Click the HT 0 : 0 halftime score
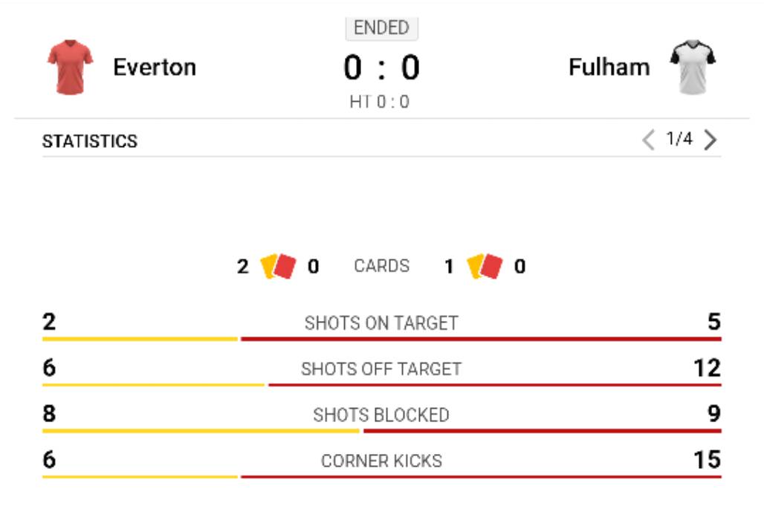Screen dimensions: 764x532 tap(380, 103)
